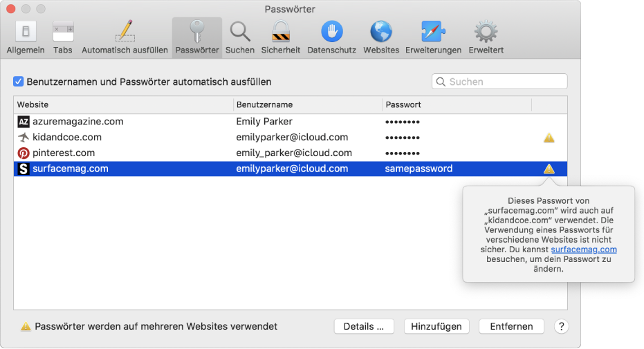Image resolution: width=644 pixels, height=349 pixels.
Task: Click the surfacemag S favicon
Action: tap(24, 169)
